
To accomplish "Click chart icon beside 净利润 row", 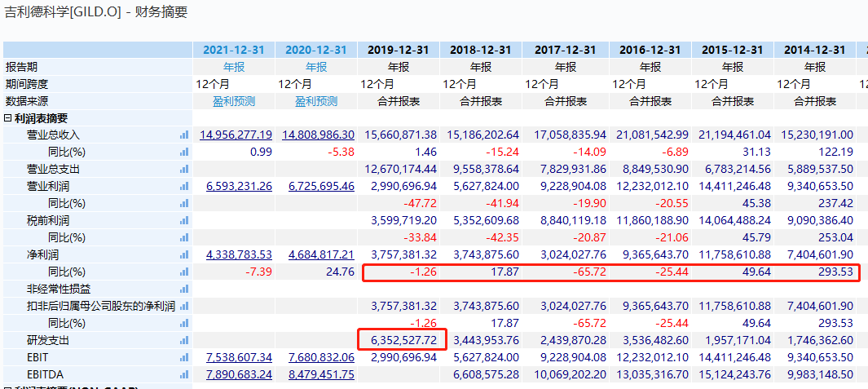I will (183, 254).
